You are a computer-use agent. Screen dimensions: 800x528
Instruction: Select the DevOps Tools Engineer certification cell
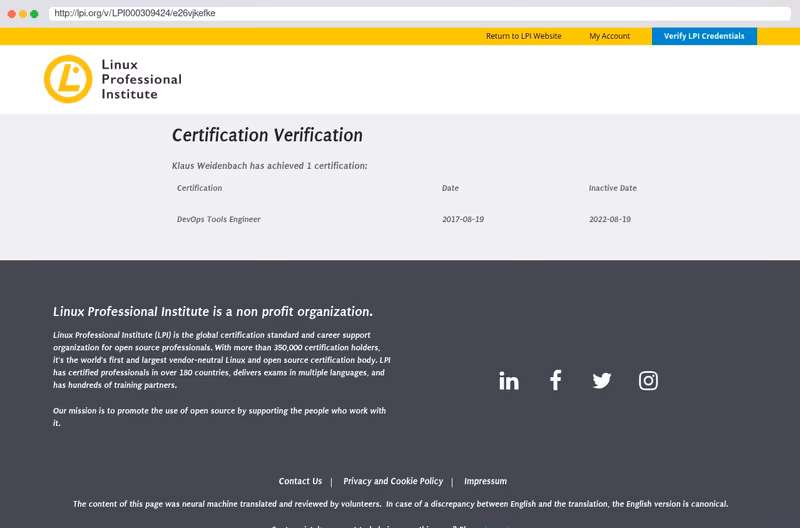218,219
